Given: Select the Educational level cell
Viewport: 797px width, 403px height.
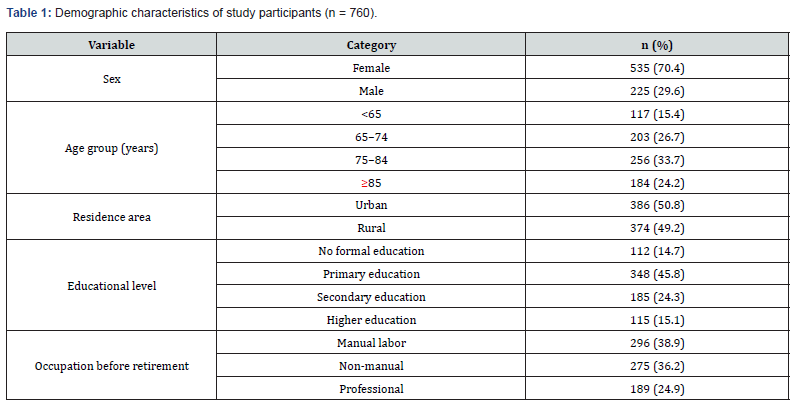Looking at the screenshot, I should pyautogui.click(x=111, y=286).
